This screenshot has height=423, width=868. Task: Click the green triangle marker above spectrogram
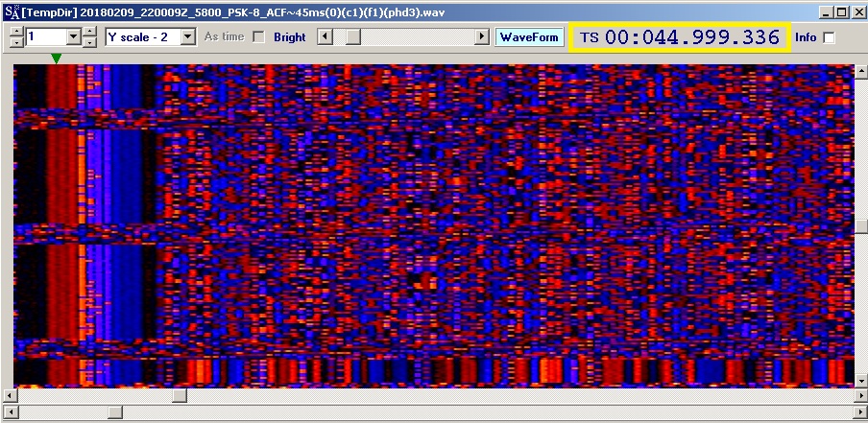(x=56, y=59)
